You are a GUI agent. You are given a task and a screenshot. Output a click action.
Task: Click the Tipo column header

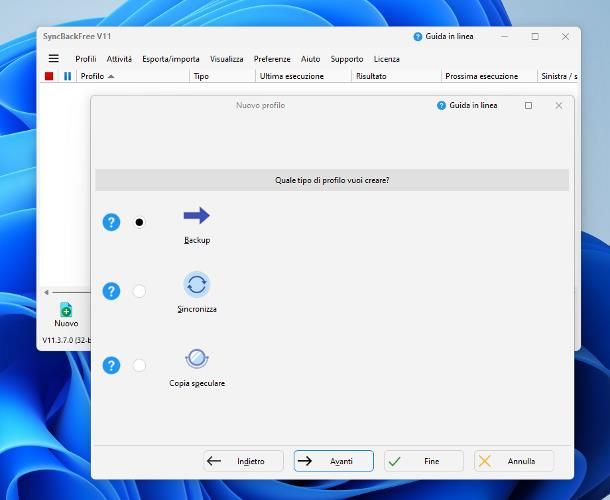(x=223, y=76)
